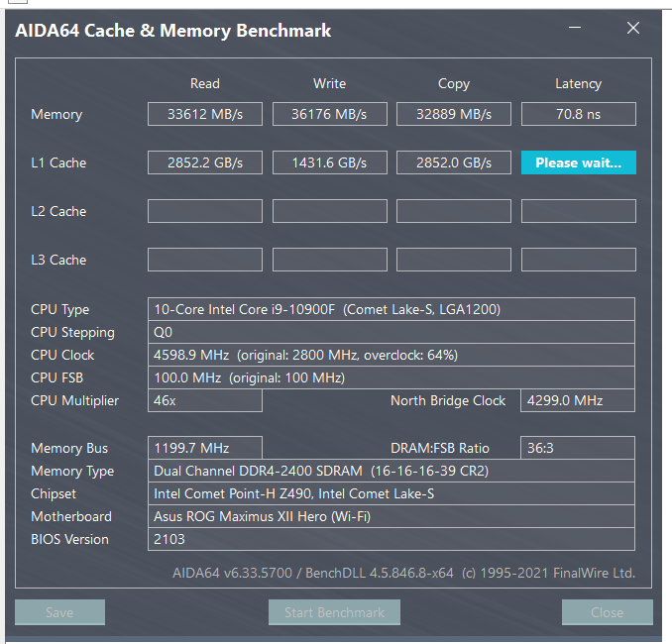Select North Bridge Clock value 4299.0 MHz
This screenshot has height=644, width=672.
point(578,400)
